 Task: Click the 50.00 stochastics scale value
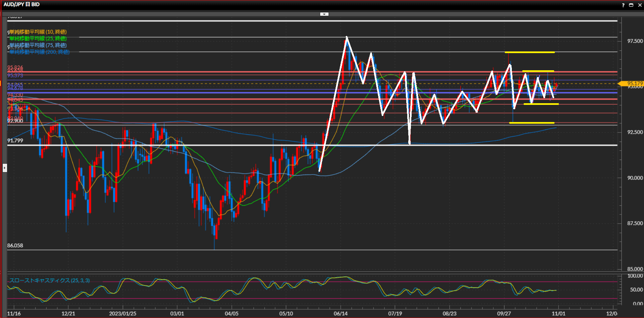636,289
